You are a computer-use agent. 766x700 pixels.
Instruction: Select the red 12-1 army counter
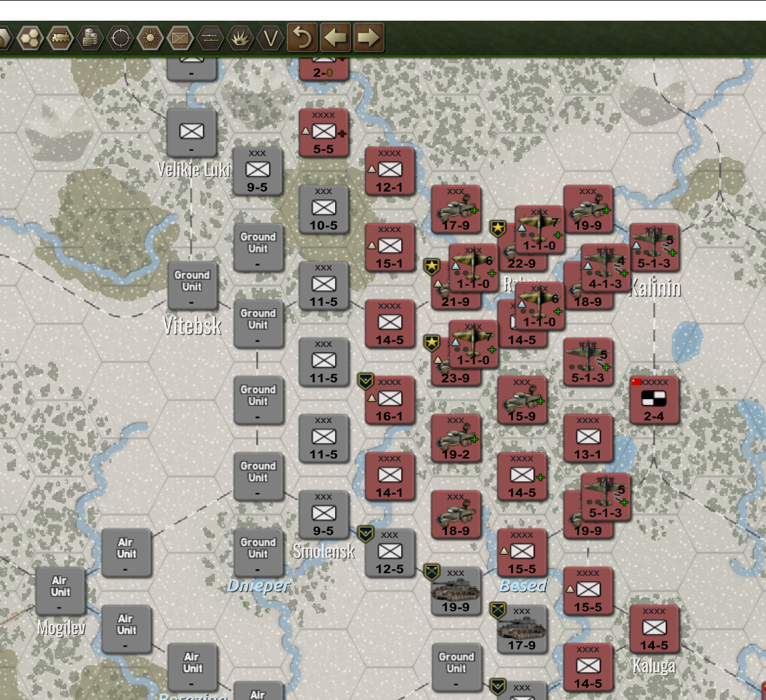(x=390, y=170)
